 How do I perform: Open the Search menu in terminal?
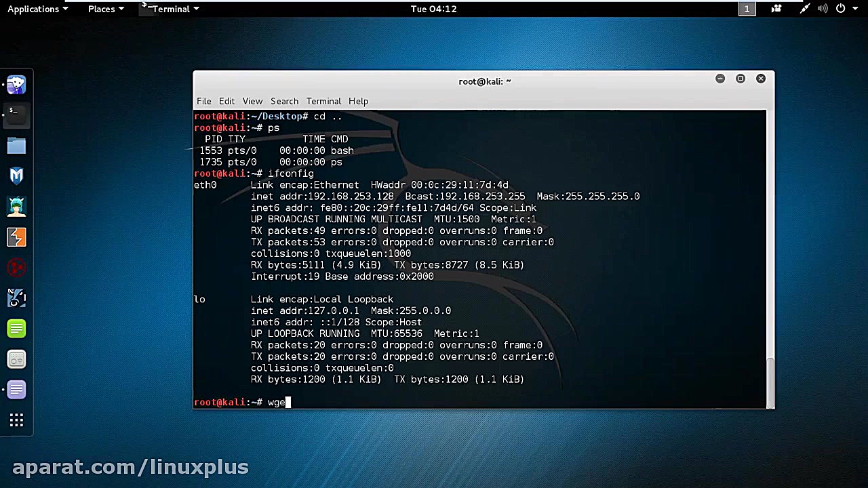click(284, 101)
